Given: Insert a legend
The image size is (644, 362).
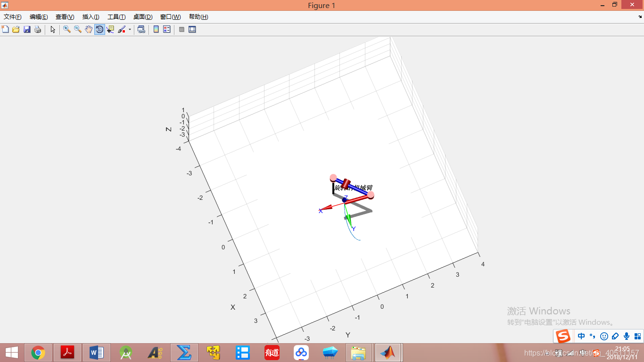Looking at the screenshot, I should 166,29.
